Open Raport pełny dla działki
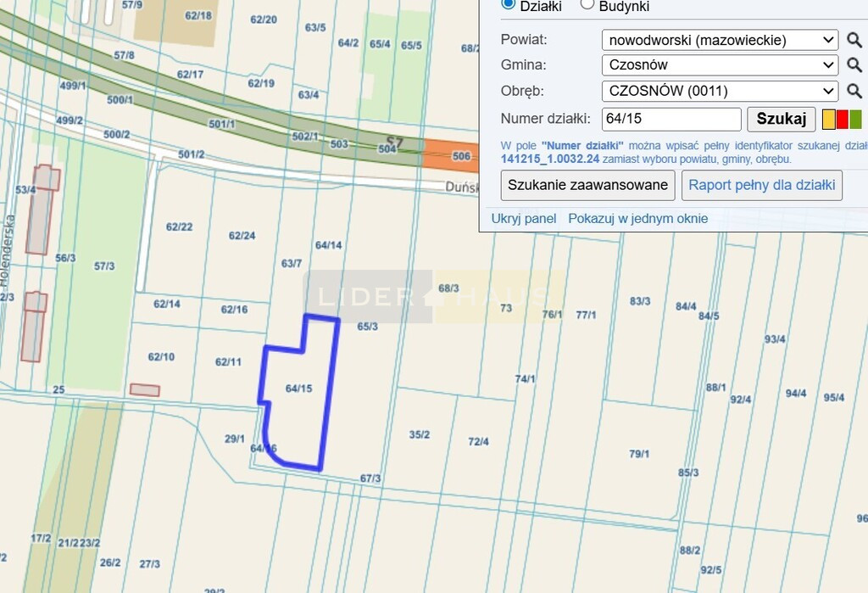This screenshot has width=868, height=593. pos(762,185)
